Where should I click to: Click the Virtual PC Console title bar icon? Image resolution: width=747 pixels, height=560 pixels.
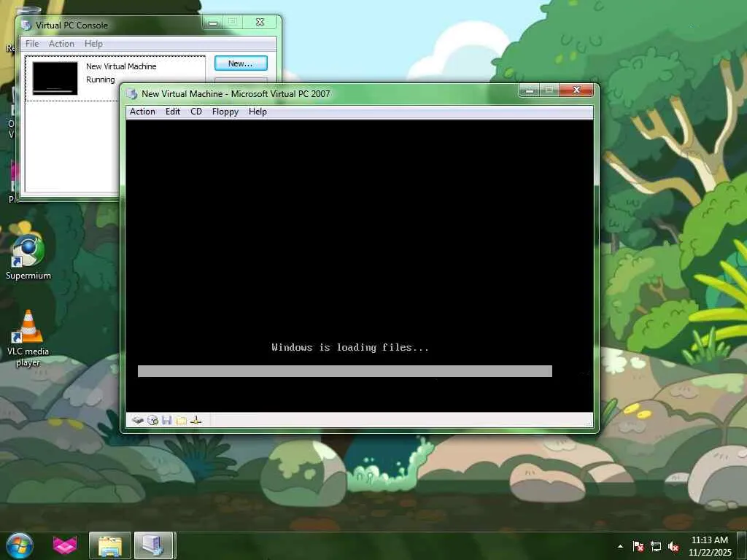[x=26, y=26]
